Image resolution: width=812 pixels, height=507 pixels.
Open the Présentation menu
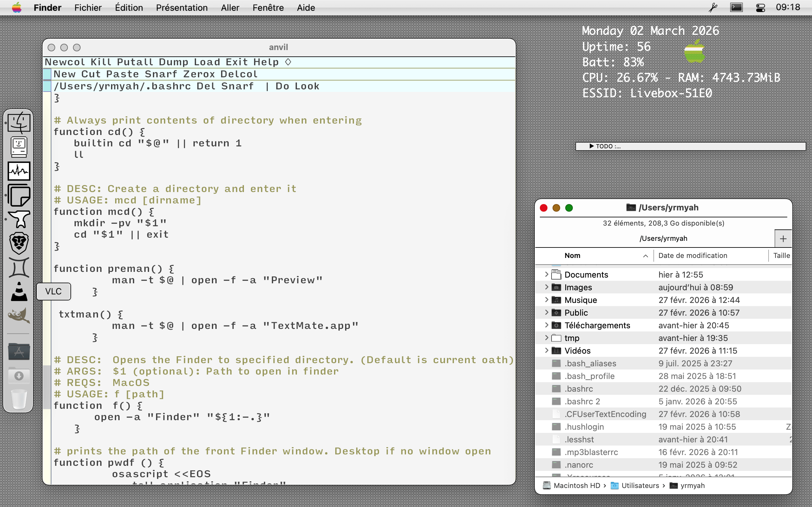pos(181,8)
